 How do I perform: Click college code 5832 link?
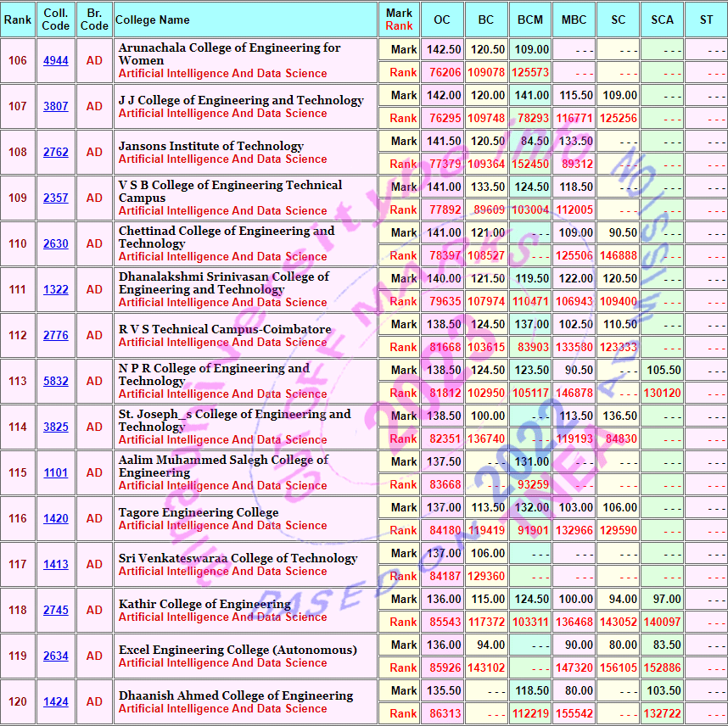[x=56, y=382]
